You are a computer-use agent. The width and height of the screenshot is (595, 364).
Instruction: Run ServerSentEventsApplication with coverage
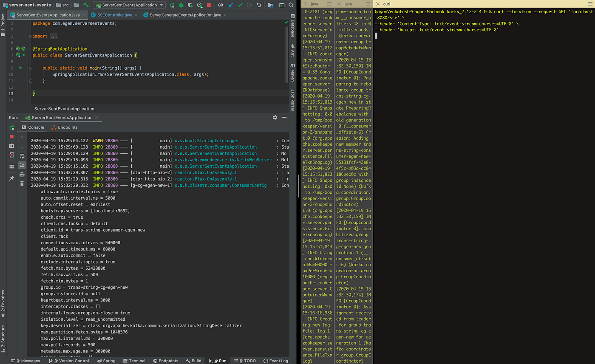190,5
